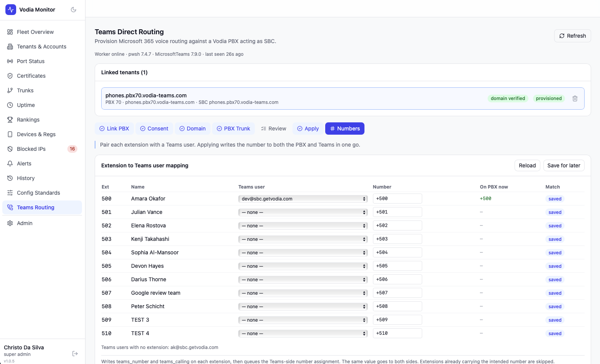This screenshot has height=364, width=600.
Task: Click the Blocked IPs shield icon
Action: [10, 149]
